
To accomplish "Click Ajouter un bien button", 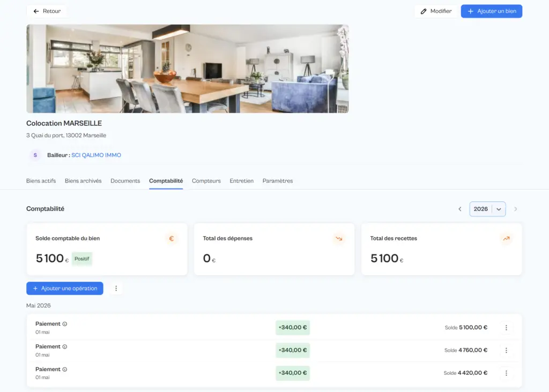I will (491, 11).
